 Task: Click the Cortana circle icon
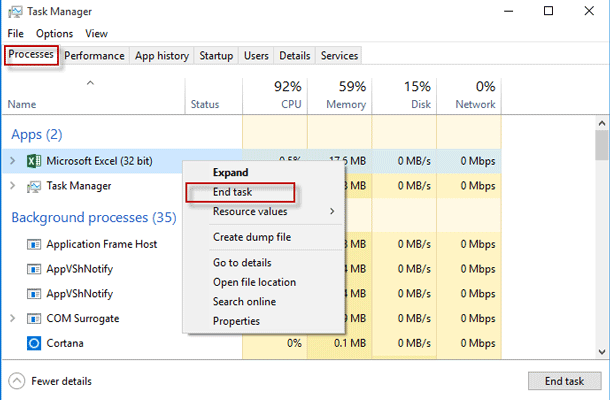pos(33,343)
